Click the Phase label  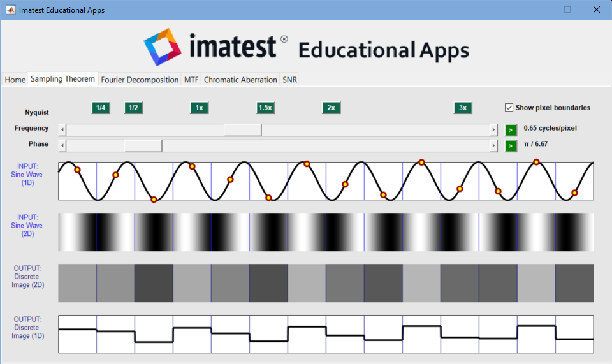point(38,144)
